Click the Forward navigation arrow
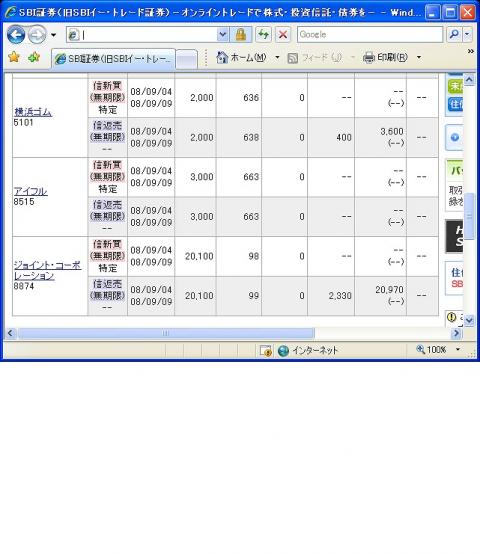The height and width of the screenshot is (554, 480). [x=37, y=35]
